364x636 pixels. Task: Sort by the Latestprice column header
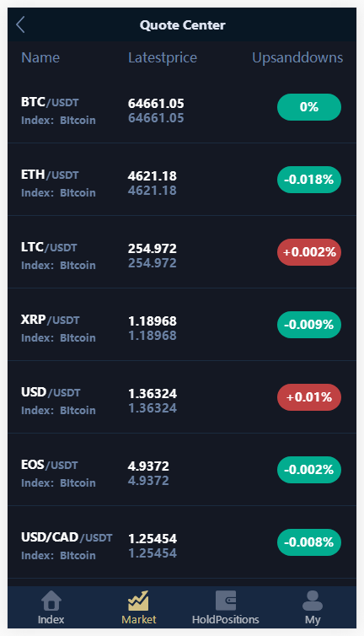point(163,57)
